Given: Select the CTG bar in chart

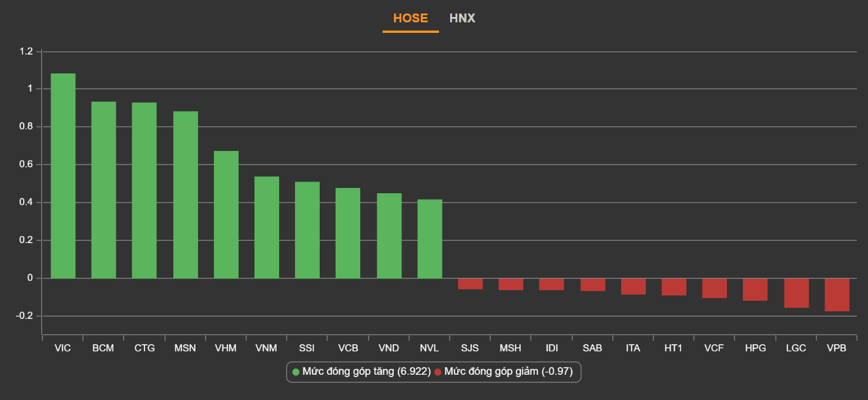Looking at the screenshot, I should [x=144, y=190].
